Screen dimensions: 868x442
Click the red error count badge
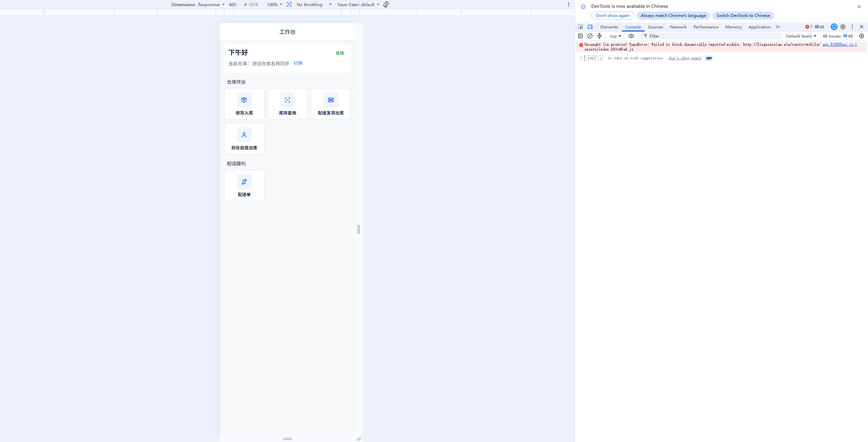(809, 27)
